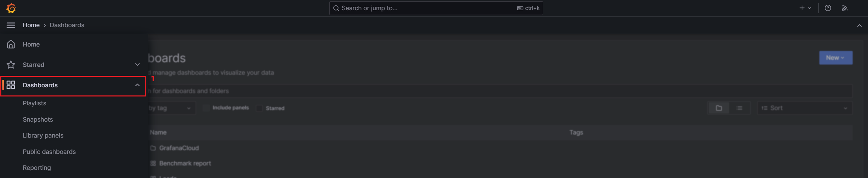Open the help question mark icon
This screenshot has height=178, width=868.
click(828, 8)
